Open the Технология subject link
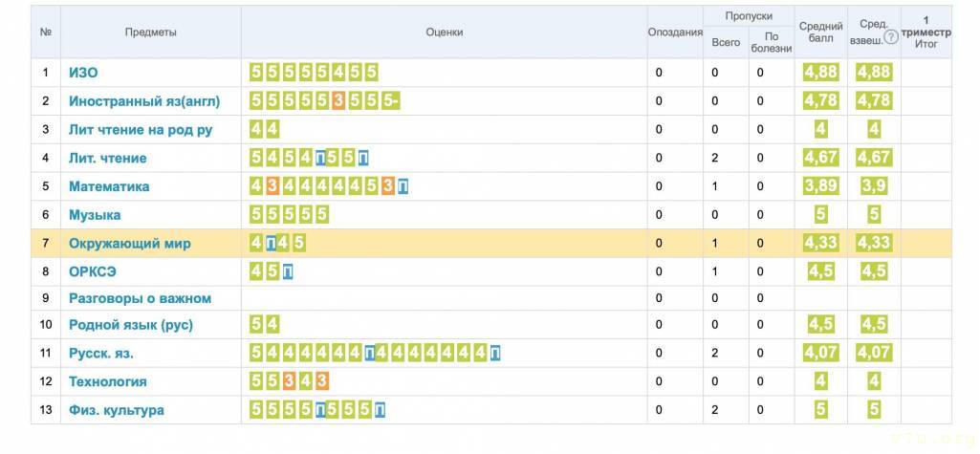Screen dimensions: 980x454 coord(107,381)
